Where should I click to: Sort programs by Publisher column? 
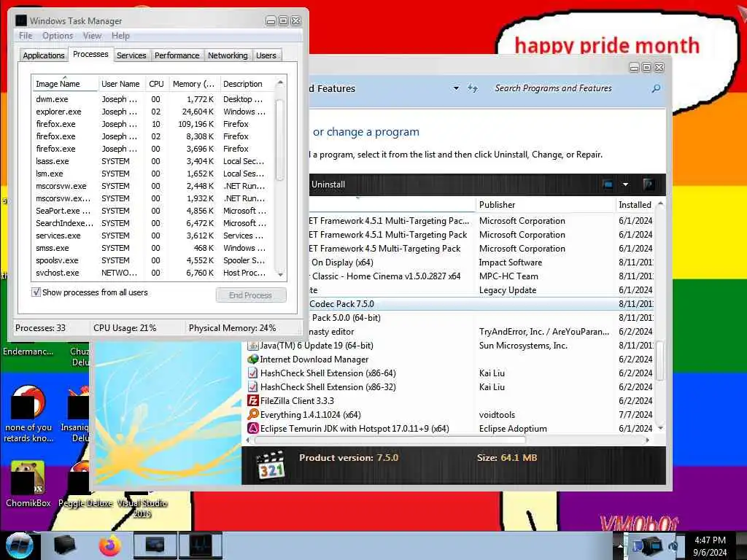pyautogui.click(x=546, y=205)
